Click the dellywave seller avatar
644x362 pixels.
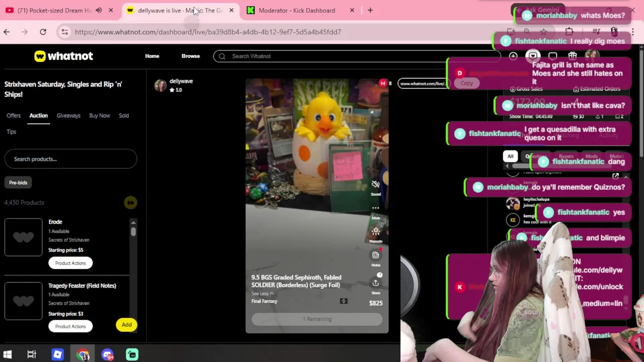click(160, 85)
